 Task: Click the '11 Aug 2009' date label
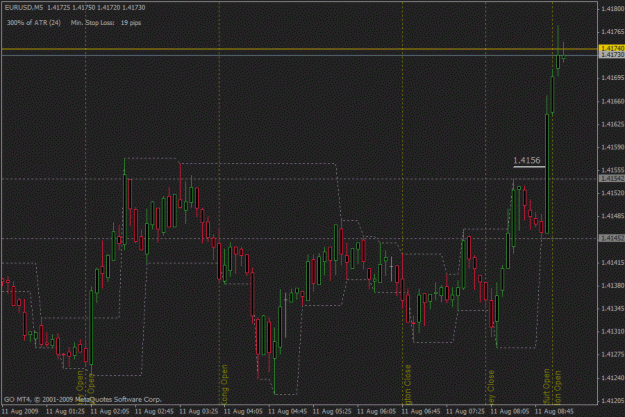tap(20, 411)
